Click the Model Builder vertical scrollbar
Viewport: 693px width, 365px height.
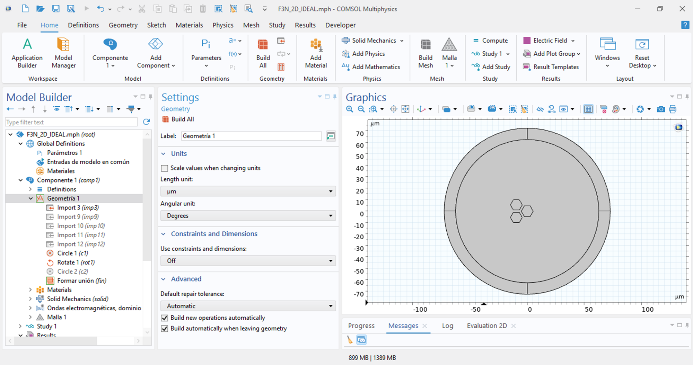click(x=147, y=199)
